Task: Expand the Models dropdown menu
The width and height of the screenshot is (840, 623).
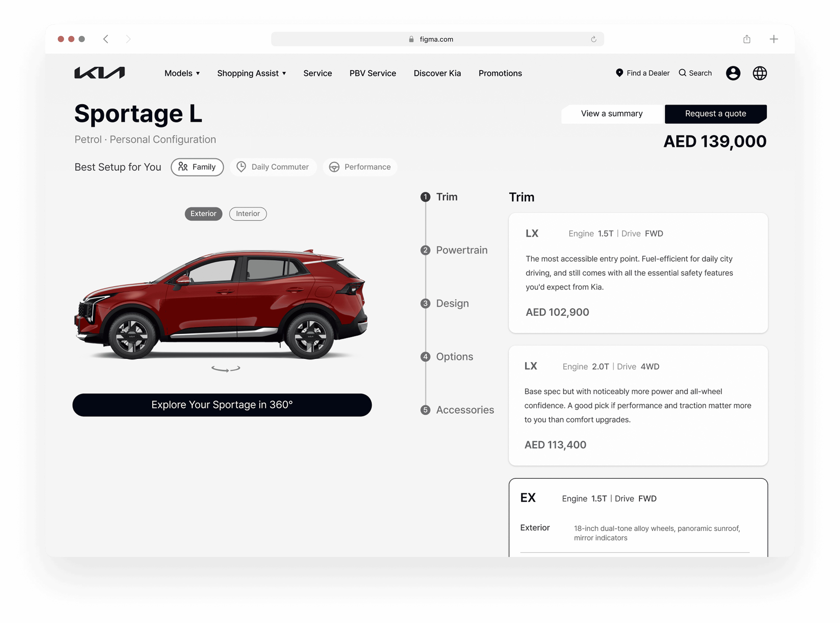Action: click(182, 73)
